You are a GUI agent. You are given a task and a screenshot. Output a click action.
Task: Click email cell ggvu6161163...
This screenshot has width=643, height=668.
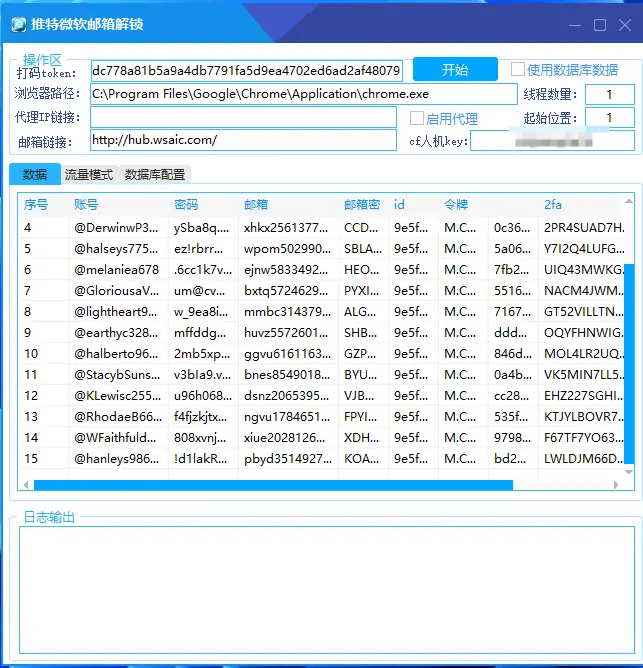(287, 354)
